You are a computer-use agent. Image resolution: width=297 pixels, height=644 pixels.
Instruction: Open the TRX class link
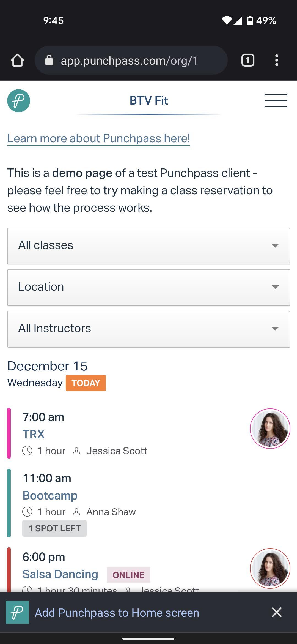pyautogui.click(x=34, y=434)
